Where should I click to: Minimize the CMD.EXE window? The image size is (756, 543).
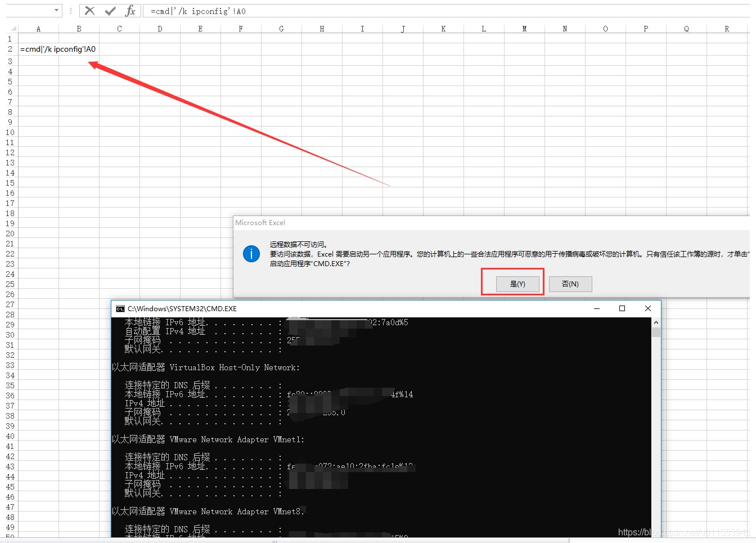[597, 308]
